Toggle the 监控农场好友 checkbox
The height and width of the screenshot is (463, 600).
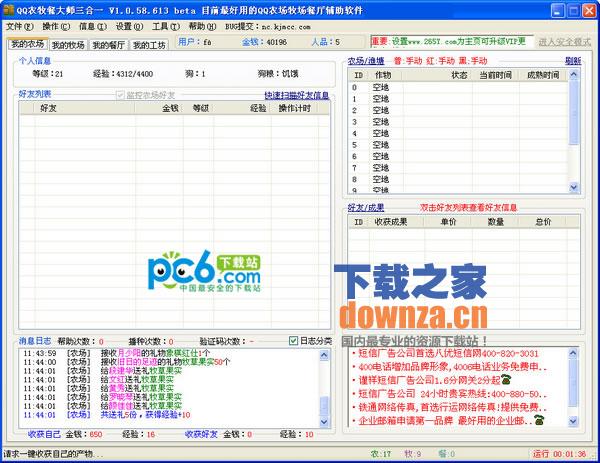point(120,95)
